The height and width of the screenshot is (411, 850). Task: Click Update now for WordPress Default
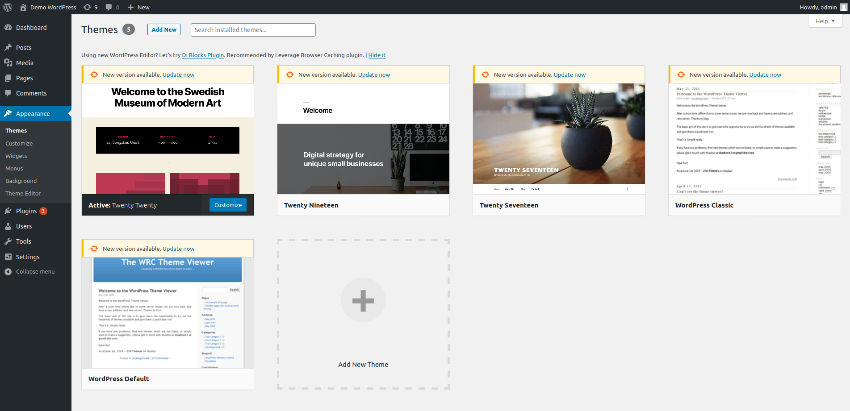[x=178, y=249]
